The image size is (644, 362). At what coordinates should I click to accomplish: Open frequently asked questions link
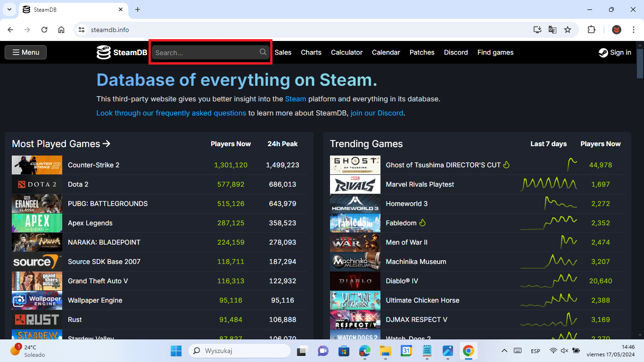point(171,113)
